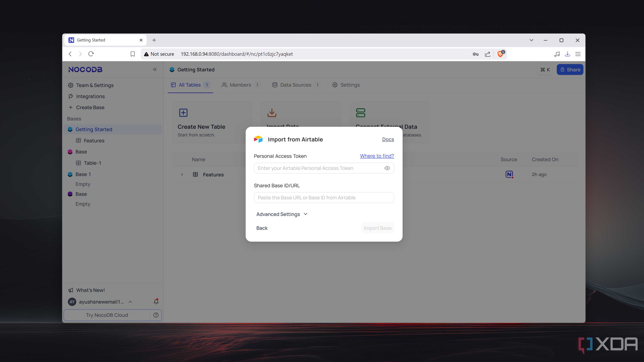Click the Create New Table card icon
644x362 pixels.
(x=183, y=113)
